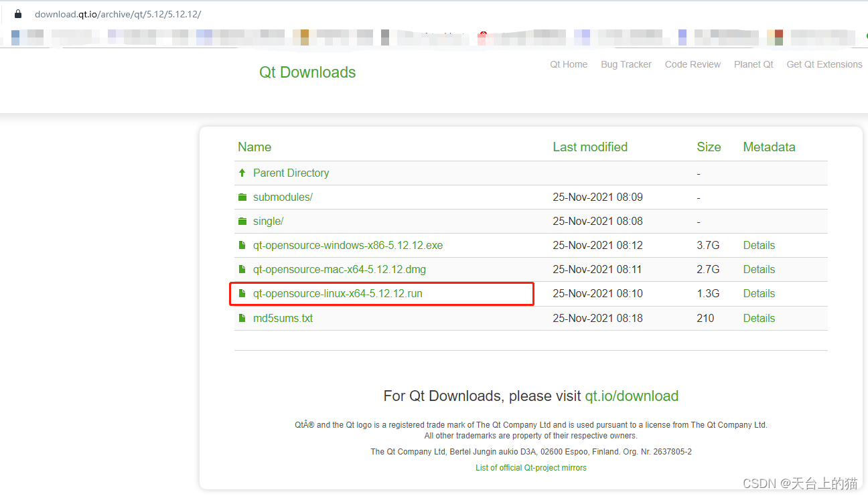Click the submodules folder icon

coord(242,197)
